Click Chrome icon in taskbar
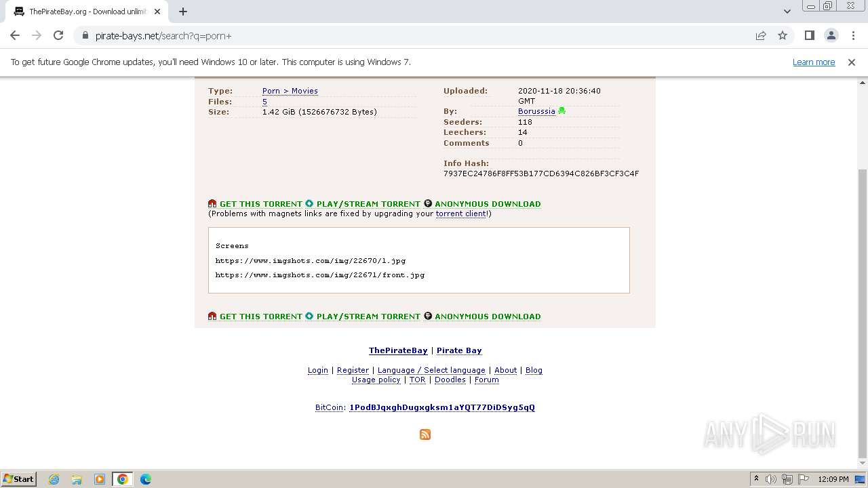This screenshot has width=868, height=488. [x=123, y=479]
